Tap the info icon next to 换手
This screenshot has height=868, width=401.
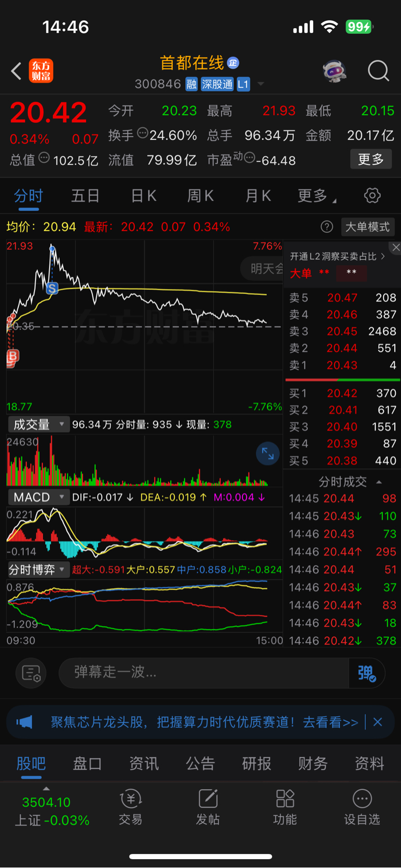(143, 134)
